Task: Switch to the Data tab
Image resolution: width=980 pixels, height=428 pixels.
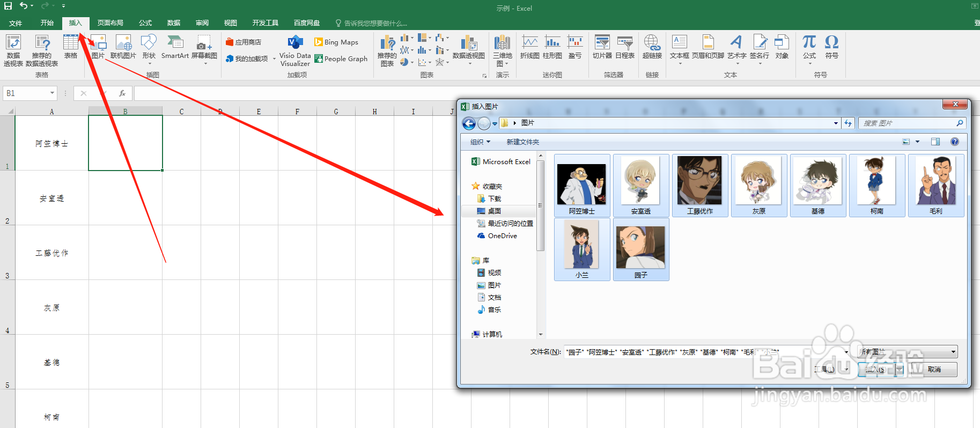Action: pyautogui.click(x=173, y=23)
